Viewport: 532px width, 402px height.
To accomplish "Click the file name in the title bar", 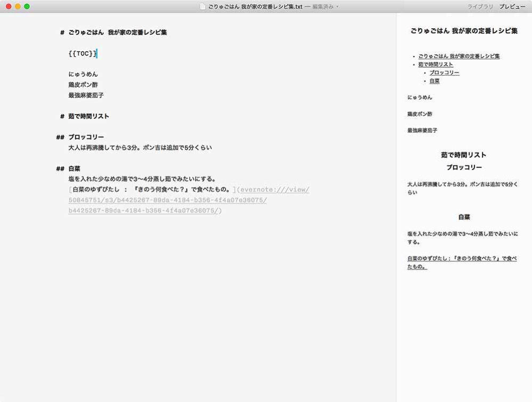I will coord(255,6).
